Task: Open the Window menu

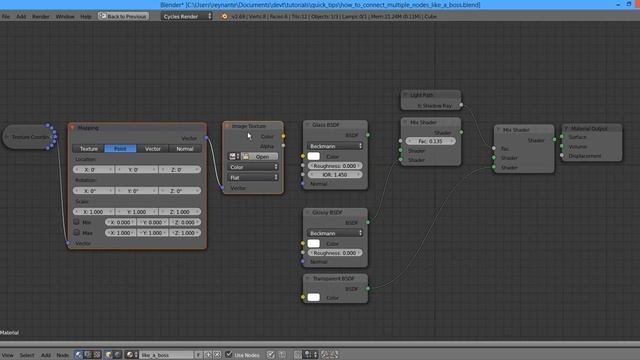Action: pos(65,16)
